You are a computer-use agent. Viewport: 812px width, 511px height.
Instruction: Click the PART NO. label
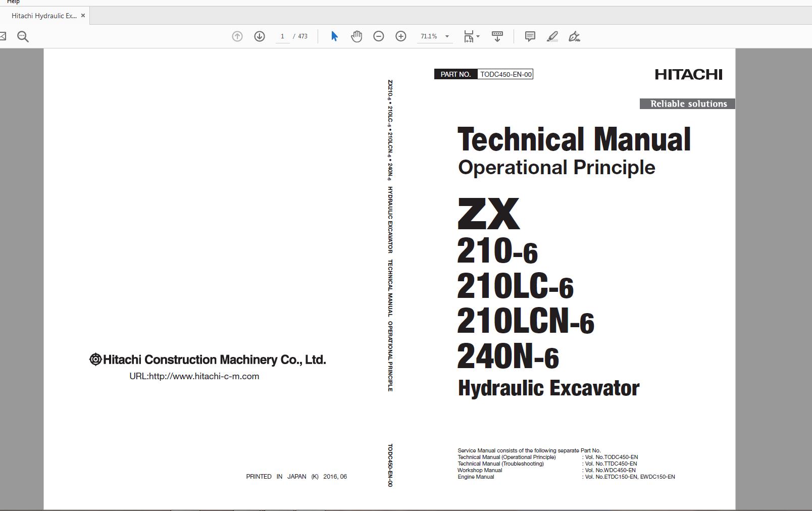point(455,74)
